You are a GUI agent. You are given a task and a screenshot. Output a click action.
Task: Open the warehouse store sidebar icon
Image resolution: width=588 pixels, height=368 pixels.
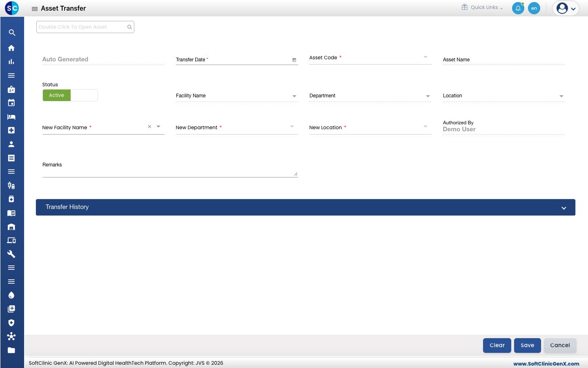(11, 227)
